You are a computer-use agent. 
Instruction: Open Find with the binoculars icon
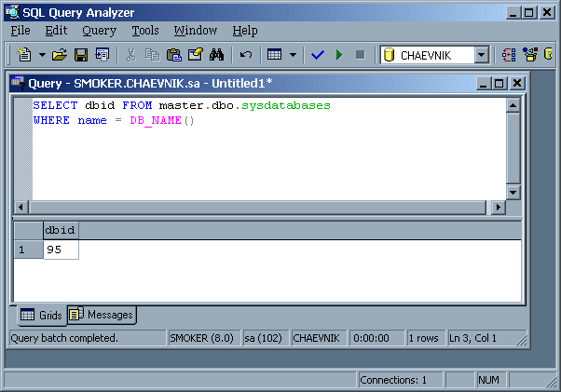pos(217,55)
